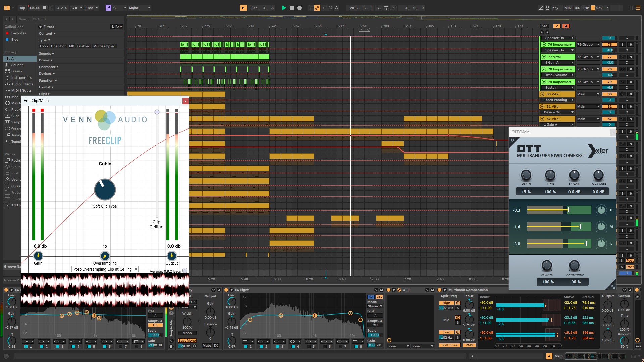644x362 pixels.
Task: Open the root note C dropdown
Action: click(119, 8)
